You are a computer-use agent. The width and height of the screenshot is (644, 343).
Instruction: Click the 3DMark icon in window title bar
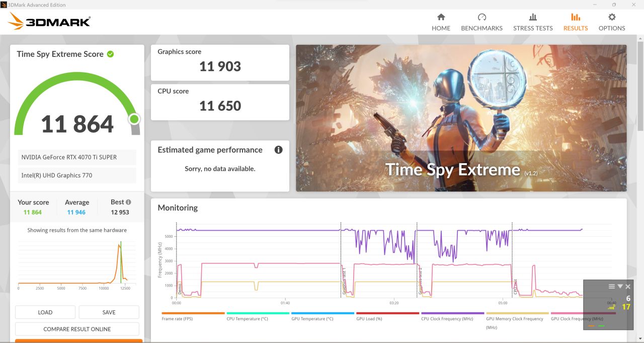tap(4, 5)
